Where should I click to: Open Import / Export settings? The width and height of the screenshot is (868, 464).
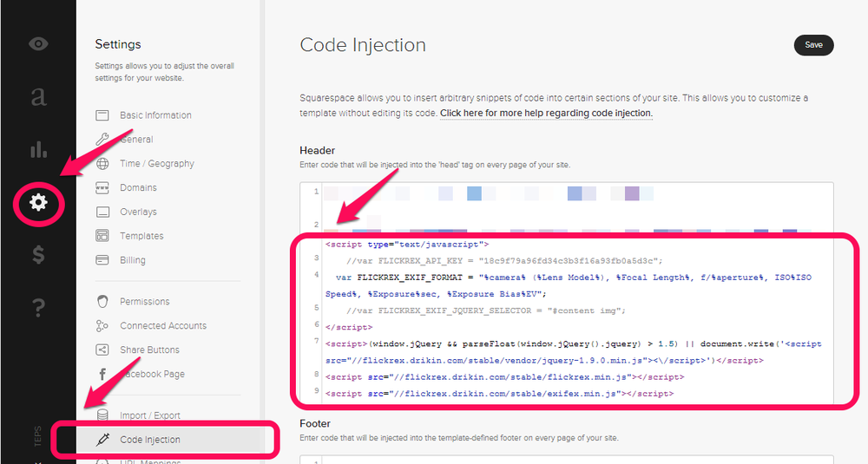click(x=150, y=415)
